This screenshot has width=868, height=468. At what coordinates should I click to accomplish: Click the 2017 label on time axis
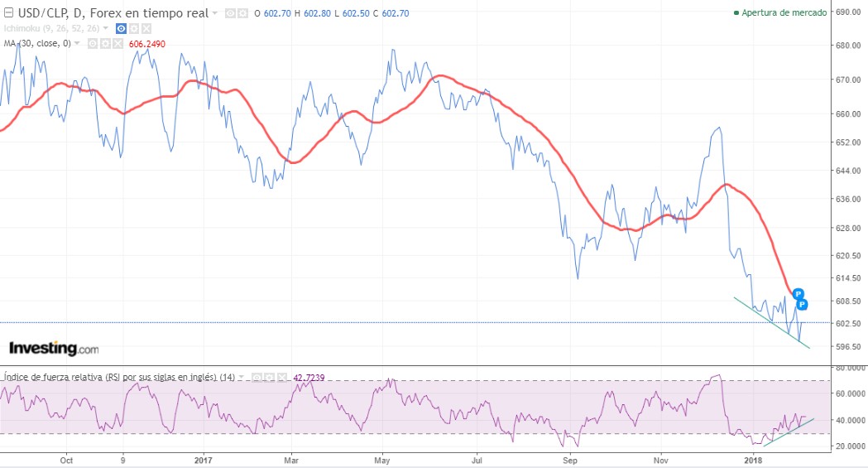(204, 461)
